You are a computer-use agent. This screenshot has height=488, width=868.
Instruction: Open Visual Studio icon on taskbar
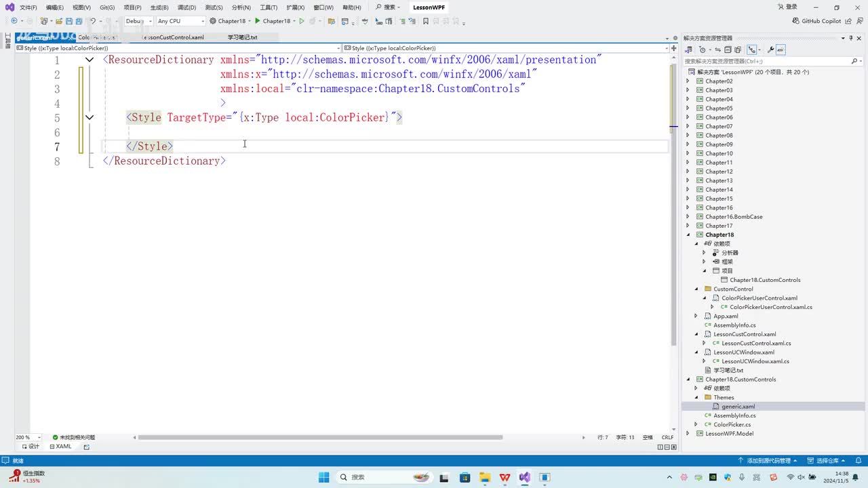tap(524, 477)
